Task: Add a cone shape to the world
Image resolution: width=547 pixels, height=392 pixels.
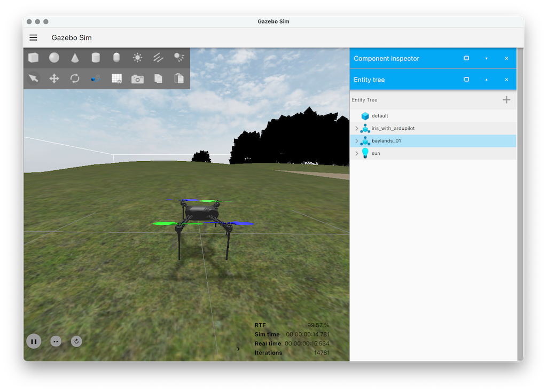Action: [75, 57]
